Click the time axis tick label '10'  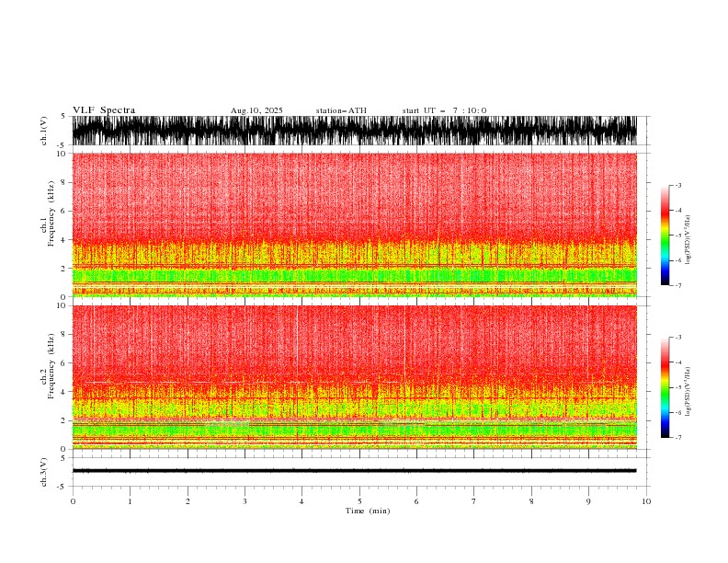tap(646, 501)
